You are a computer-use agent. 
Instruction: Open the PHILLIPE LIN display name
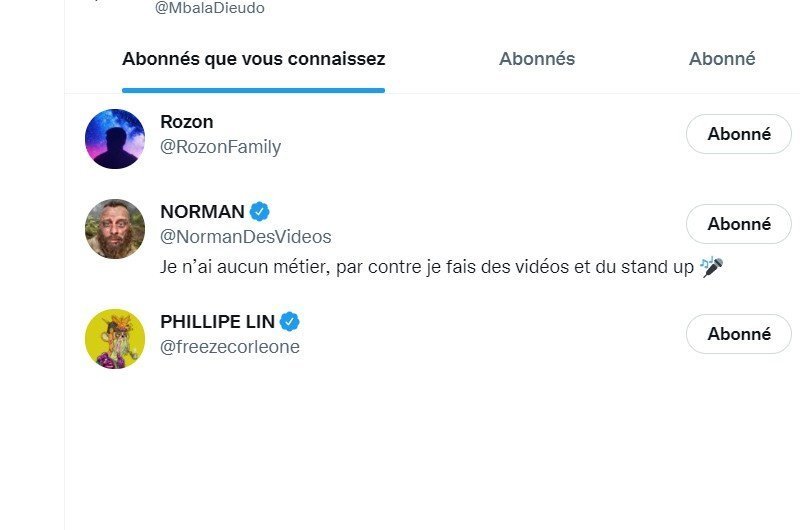pyautogui.click(x=217, y=321)
